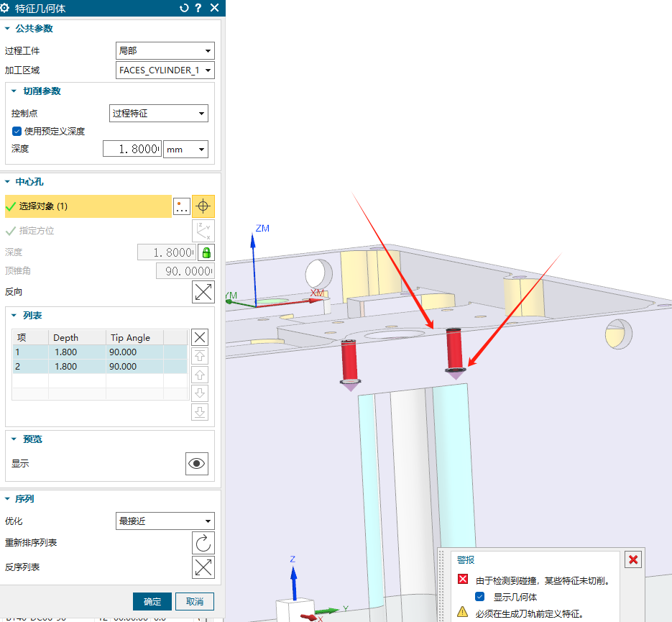672x622 pixels.
Task: Toggle the preview display eye button
Action: 196,464
